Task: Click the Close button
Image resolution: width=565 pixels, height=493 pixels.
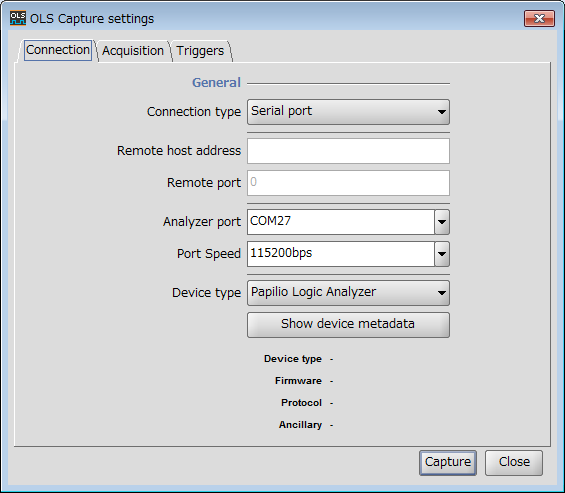Action: (x=514, y=463)
